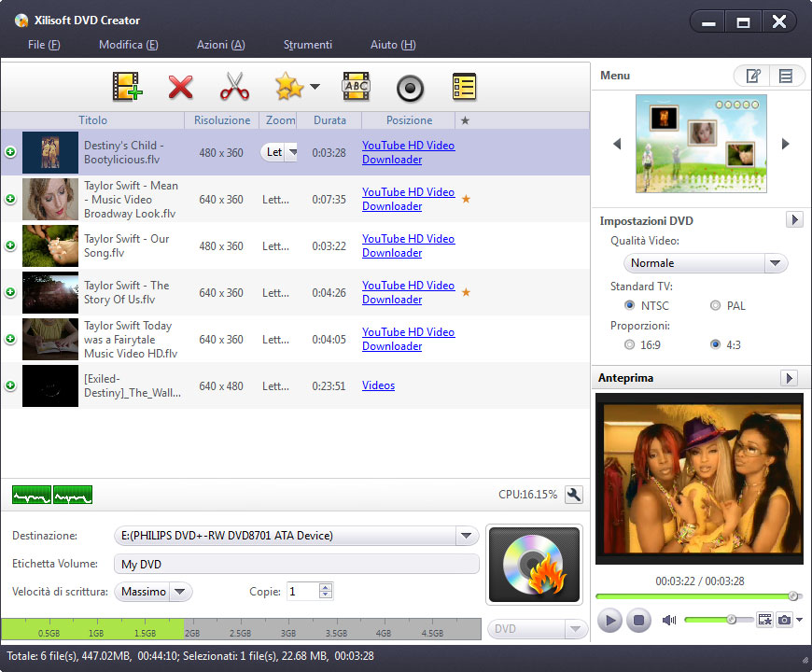Click green plus beside Exiled-Destiny row

(10, 385)
